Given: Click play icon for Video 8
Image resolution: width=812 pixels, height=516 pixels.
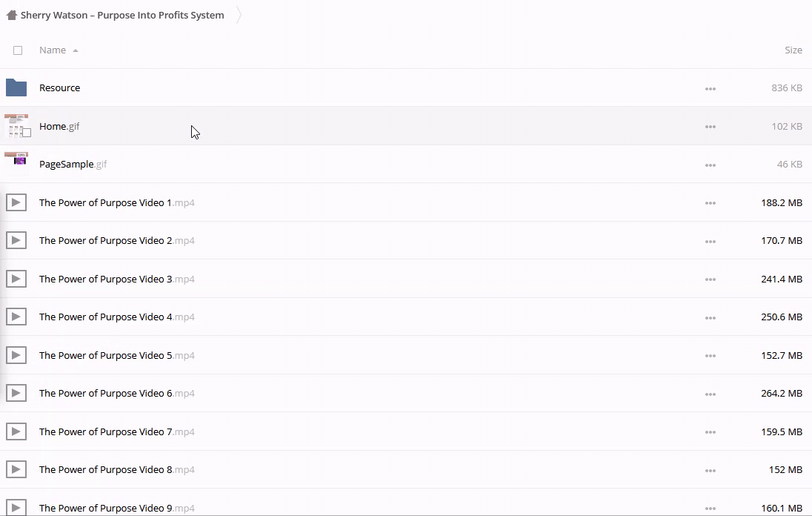Looking at the screenshot, I should 16,469.
